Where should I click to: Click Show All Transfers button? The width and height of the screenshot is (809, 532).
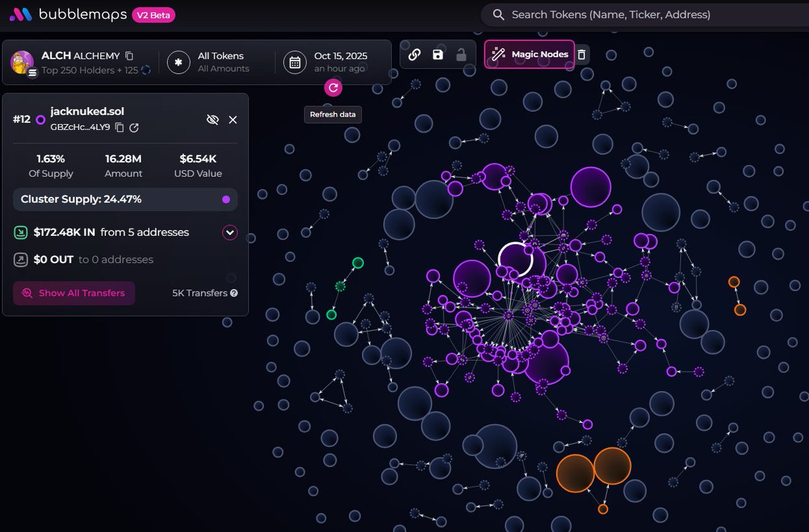(x=74, y=293)
